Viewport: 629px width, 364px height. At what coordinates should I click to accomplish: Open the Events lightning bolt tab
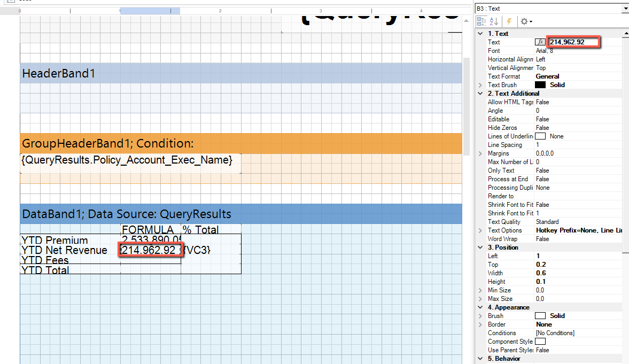(x=509, y=21)
